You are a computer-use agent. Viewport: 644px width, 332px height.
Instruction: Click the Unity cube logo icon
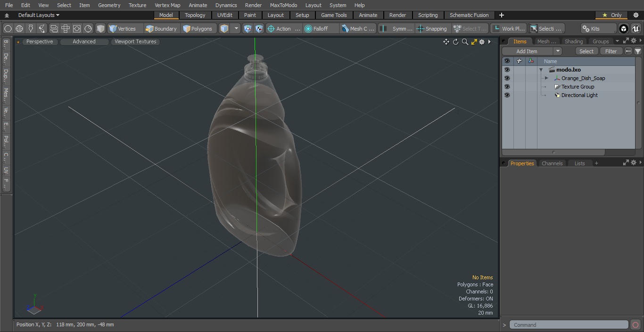624,29
